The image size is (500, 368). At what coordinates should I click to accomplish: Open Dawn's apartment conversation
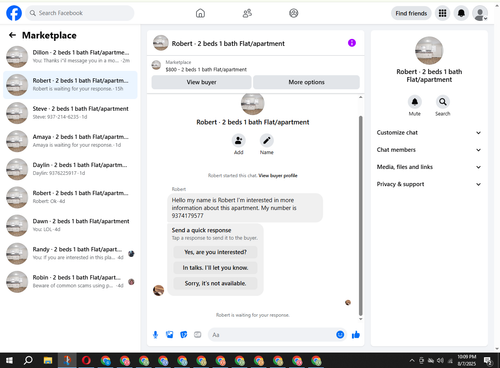[70, 225]
